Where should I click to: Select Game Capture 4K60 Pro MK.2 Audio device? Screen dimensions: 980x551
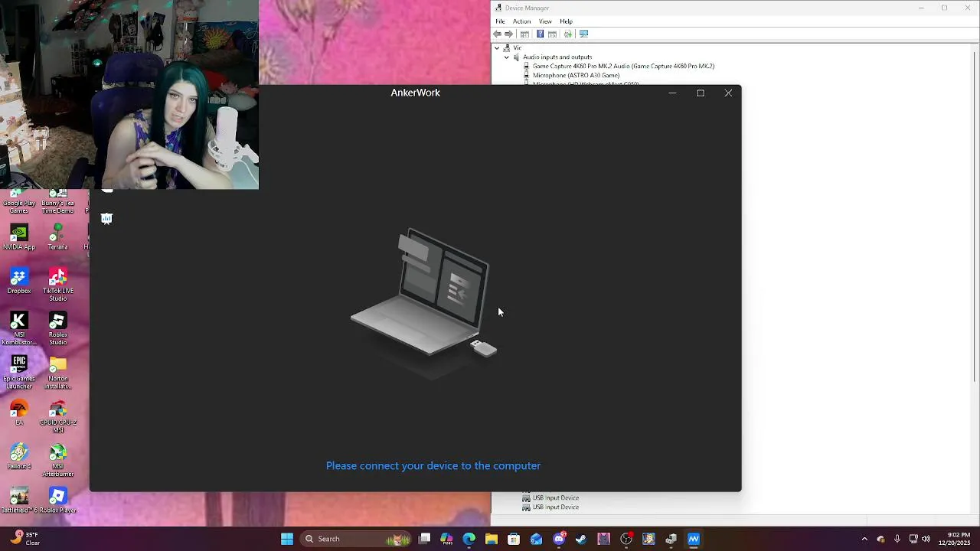pyautogui.click(x=623, y=67)
